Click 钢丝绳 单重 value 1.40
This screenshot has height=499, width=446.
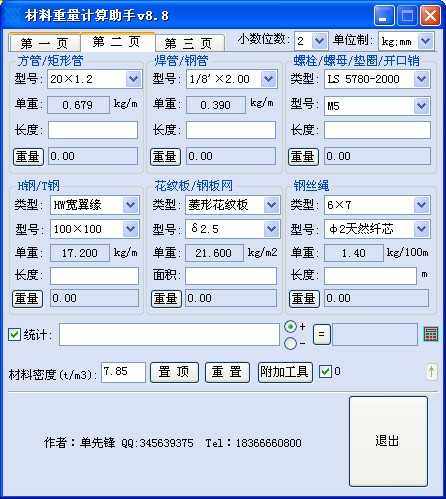point(354,253)
